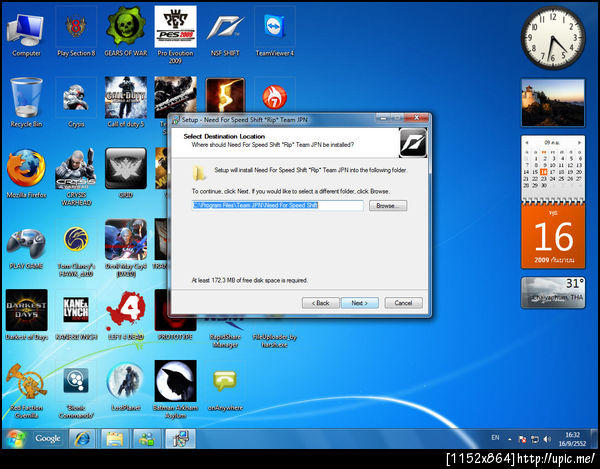Viewport: 600px width, 469px height.
Task: Open Play Section 8 shortcut
Action: coord(76,31)
